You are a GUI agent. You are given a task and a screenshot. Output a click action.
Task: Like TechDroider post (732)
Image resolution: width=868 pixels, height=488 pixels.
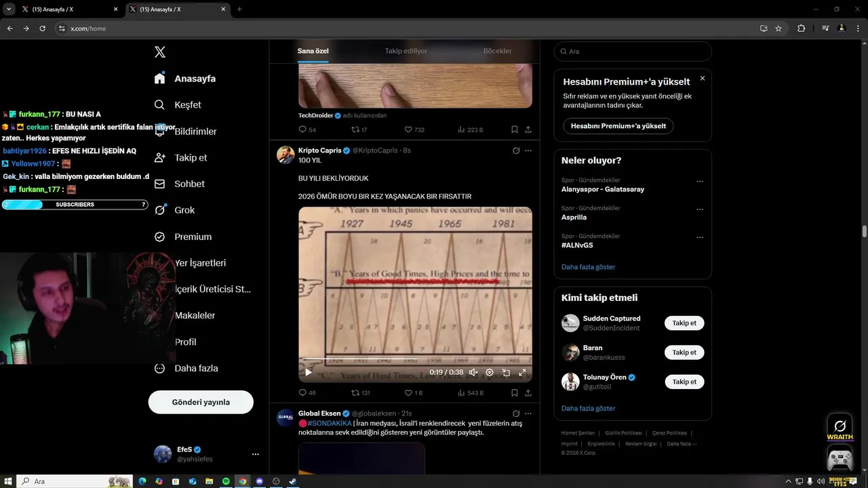click(x=414, y=129)
